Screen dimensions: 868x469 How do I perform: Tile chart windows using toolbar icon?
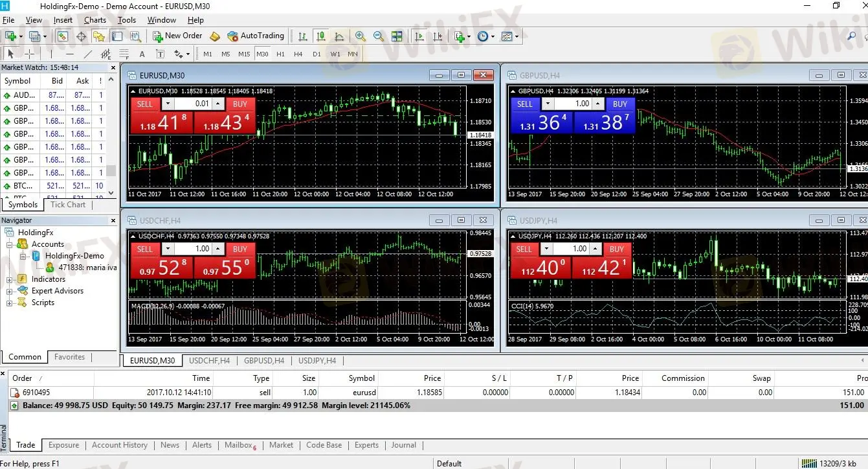[397, 36]
